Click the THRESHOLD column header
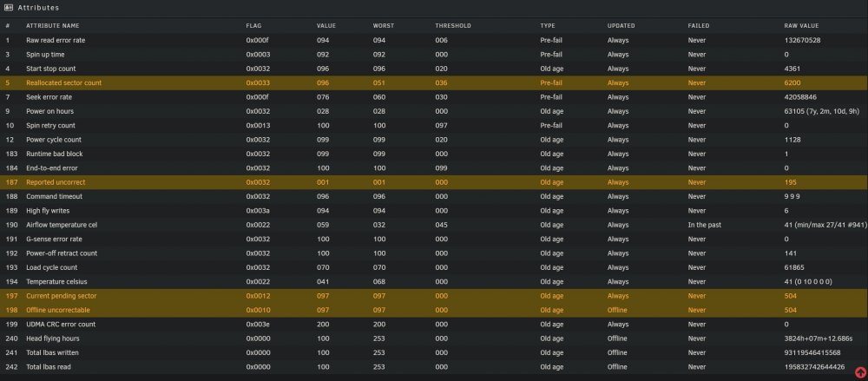The image size is (868, 381). tap(453, 26)
